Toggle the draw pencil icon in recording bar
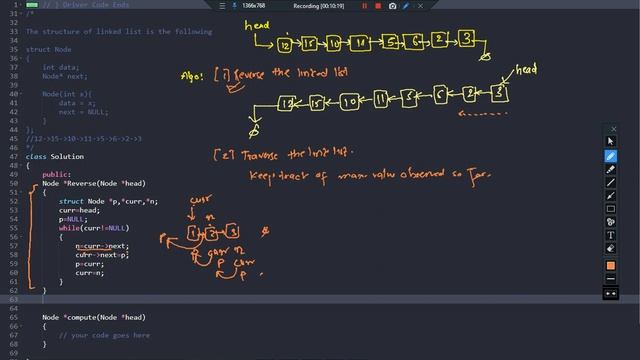Viewport: 640px width, 360px height. 406,6
